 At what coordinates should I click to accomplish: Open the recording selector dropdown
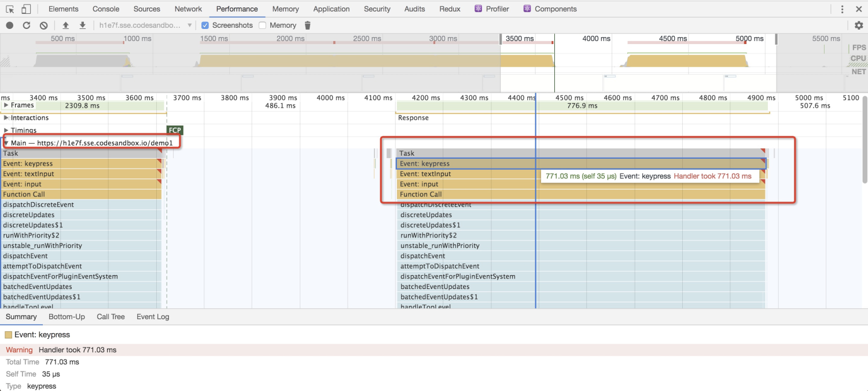[x=145, y=25]
